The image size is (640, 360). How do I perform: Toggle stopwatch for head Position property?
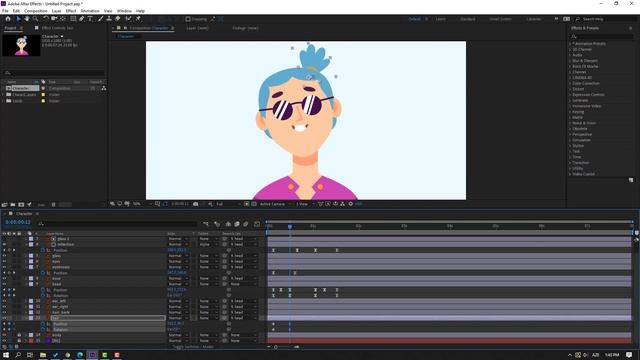[42, 290]
